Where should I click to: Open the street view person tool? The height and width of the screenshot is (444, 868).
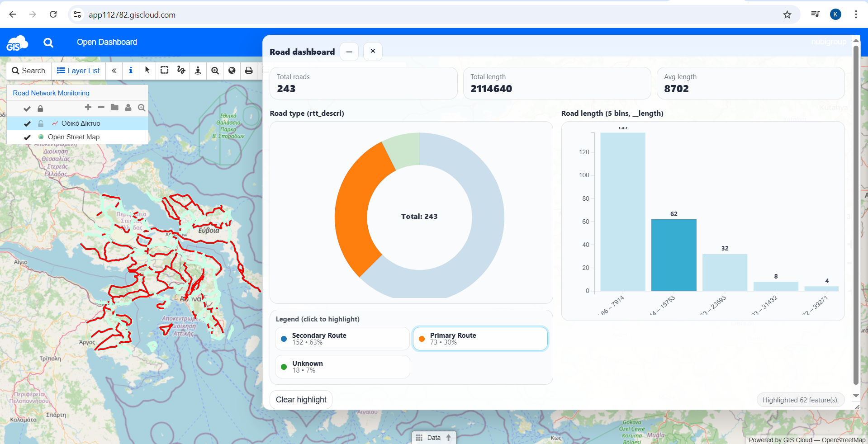click(198, 71)
